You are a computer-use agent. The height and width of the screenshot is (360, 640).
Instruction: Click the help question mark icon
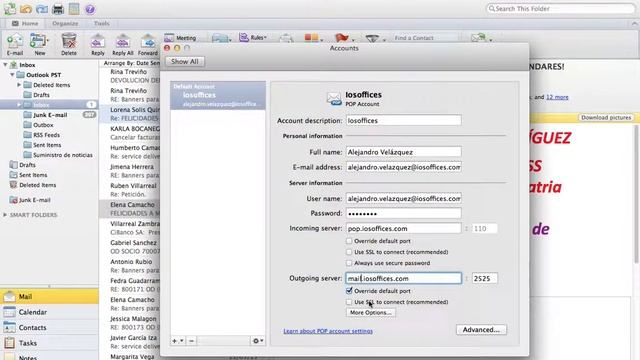(90, 9)
